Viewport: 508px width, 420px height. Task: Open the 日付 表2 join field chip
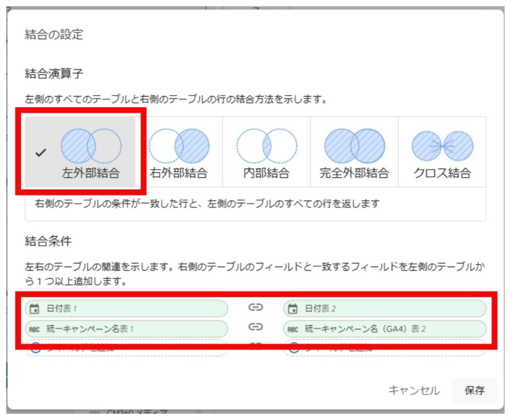(384, 308)
